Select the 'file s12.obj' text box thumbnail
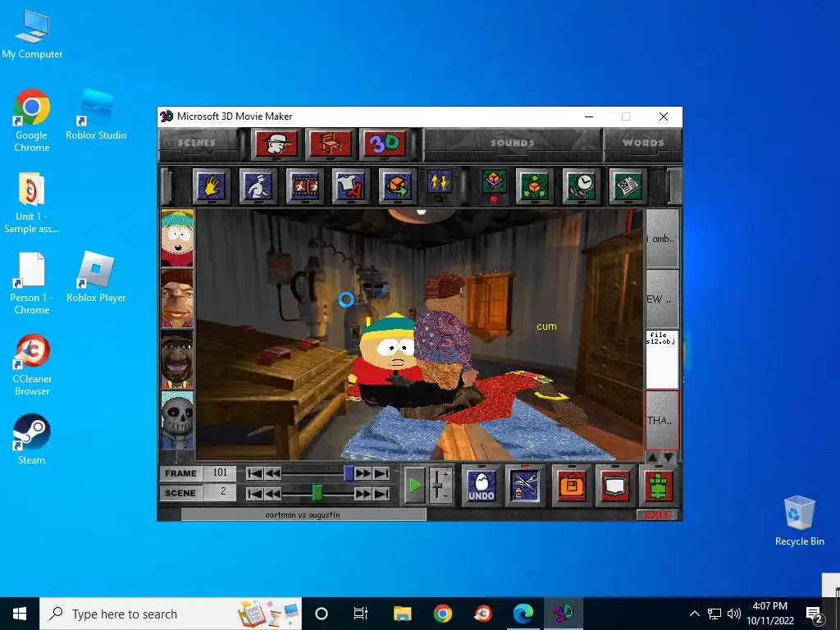Image resolution: width=840 pixels, height=630 pixels. (662, 359)
